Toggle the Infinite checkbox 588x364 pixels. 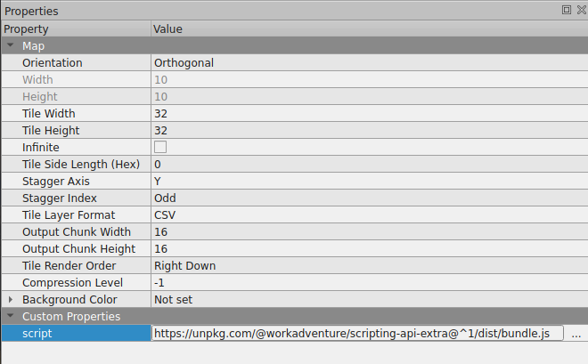160,148
